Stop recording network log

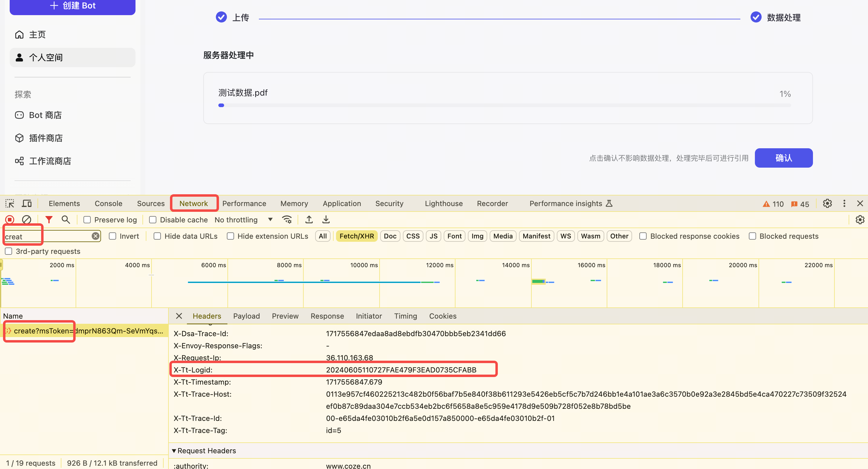pos(10,220)
